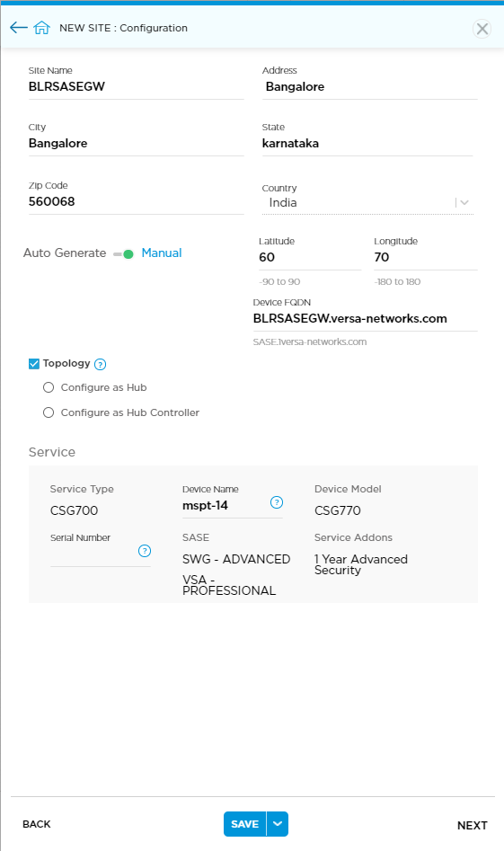Click the VSA - PROFESSIONAL text

(x=229, y=585)
